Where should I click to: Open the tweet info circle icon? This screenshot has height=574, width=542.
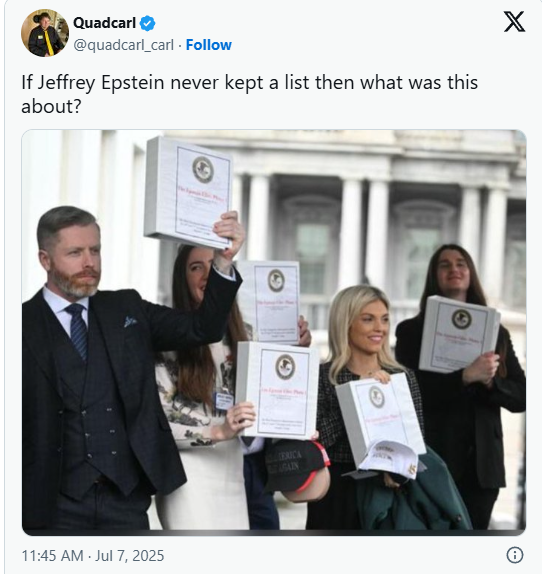click(515, 555)
